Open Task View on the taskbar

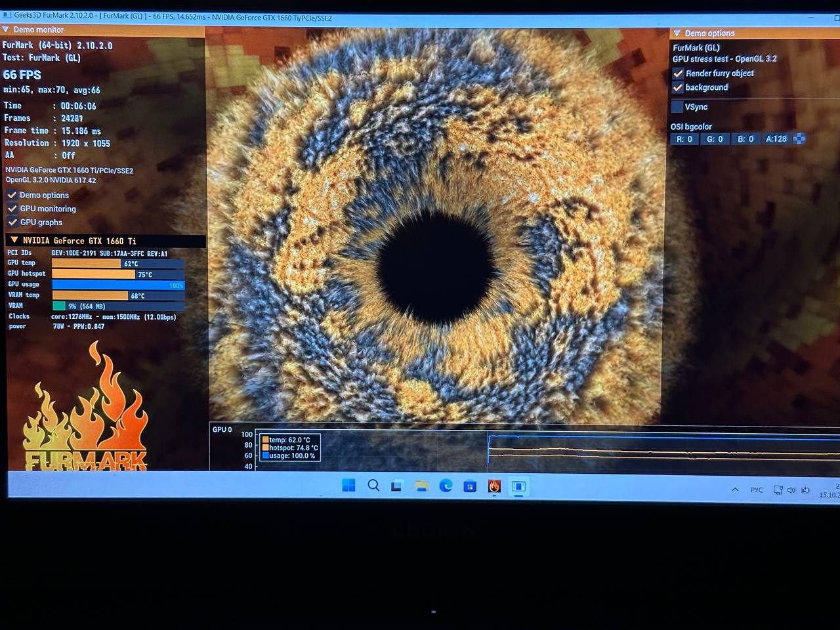[396, 486]
